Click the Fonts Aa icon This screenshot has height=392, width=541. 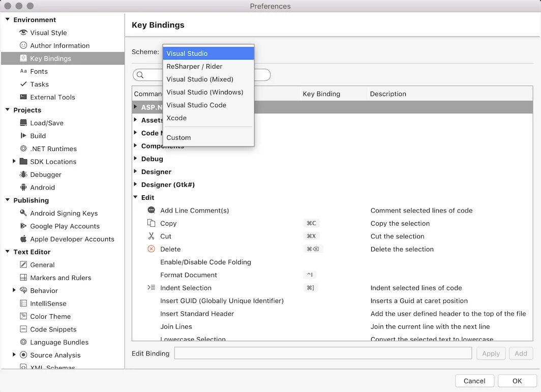[x=23, y=71]
